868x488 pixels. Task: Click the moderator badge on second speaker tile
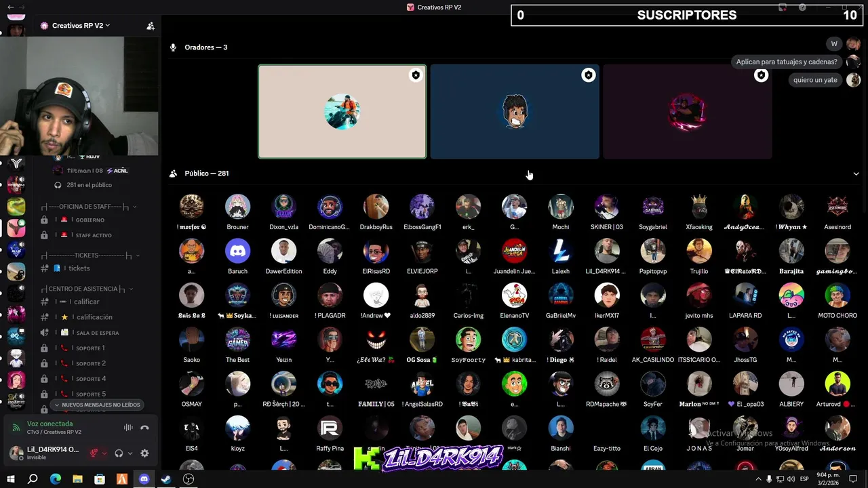pos(588,75)
